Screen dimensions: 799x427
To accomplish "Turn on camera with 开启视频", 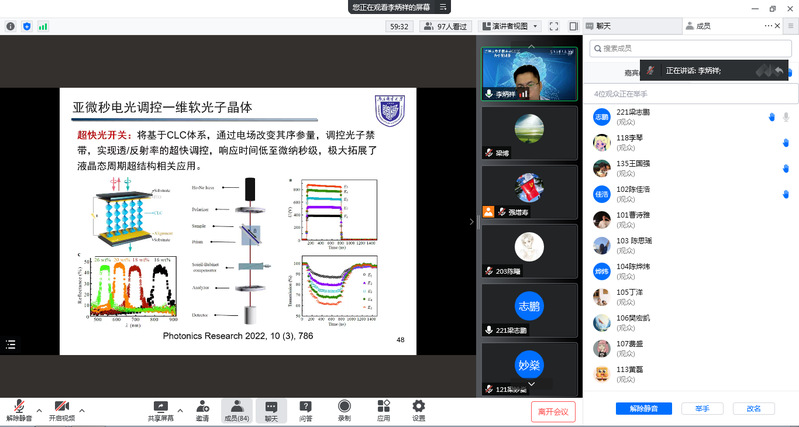I will click(62, 409).
